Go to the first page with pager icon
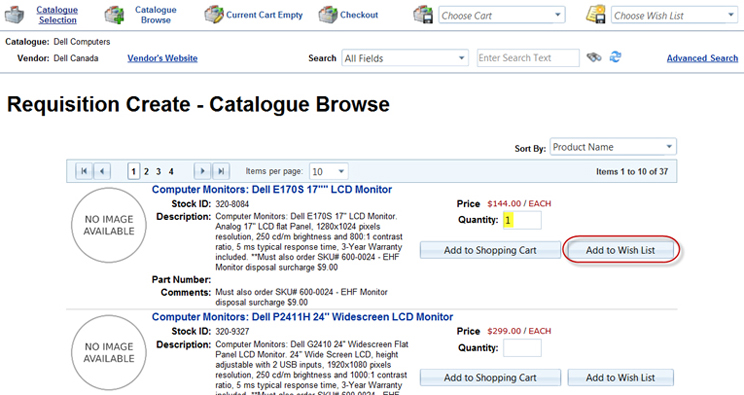Screen dimensions: 744x395 click(84, 171)
